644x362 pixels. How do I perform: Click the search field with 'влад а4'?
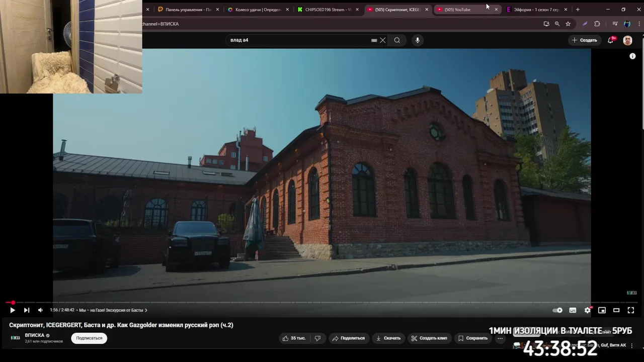tap(299, 40)
